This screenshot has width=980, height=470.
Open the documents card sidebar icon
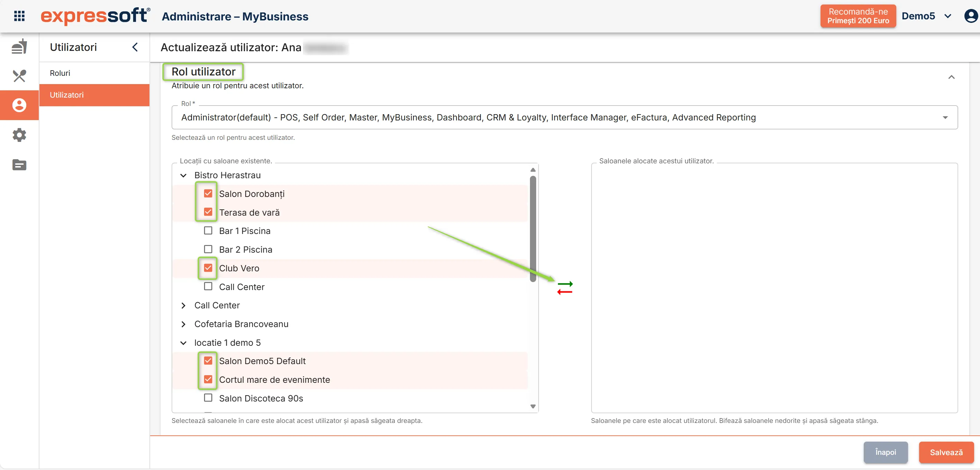tap(19, 165)
